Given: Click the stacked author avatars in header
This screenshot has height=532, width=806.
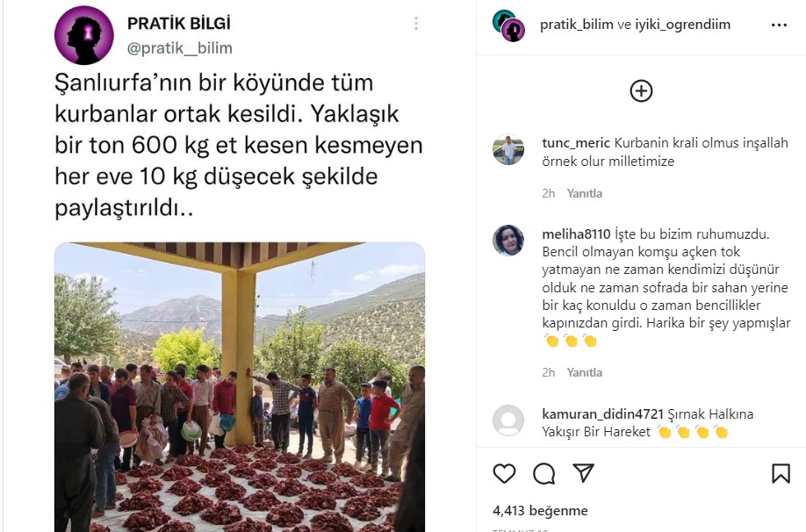Looking at the screenshot, I should click(x=508, y=25).
